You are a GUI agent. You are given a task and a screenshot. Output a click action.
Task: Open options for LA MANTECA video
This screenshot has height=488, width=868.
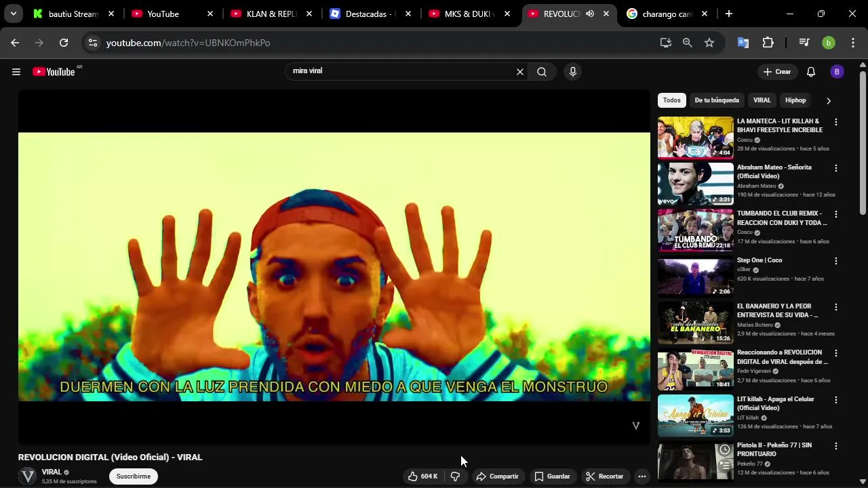coord(835,122)
